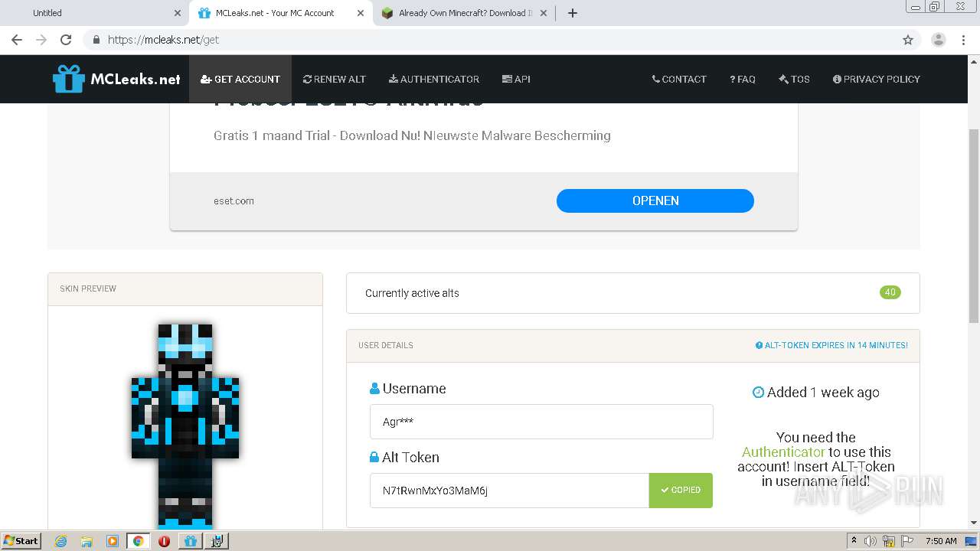Open the Get Account nav item
The image size is (980, 551).
coord(240,79)
